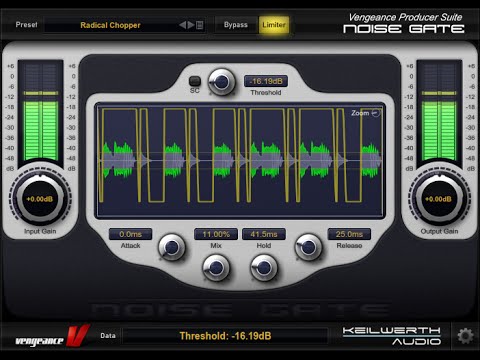480x360 pixels.
Task: Select the 11.00% Mix value field
Action: (x=216, y=234)
